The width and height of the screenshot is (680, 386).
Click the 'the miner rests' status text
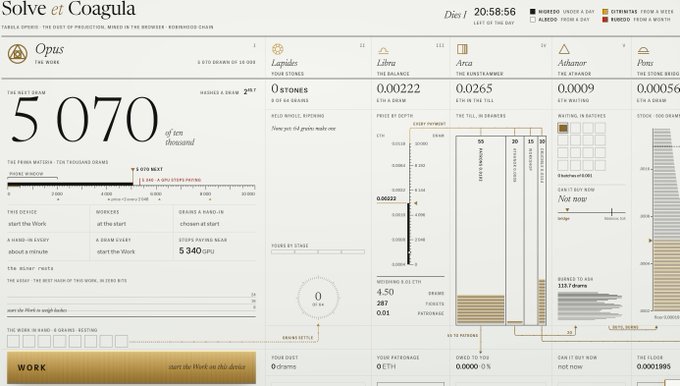pyautogui.click(x=30, y=268)
